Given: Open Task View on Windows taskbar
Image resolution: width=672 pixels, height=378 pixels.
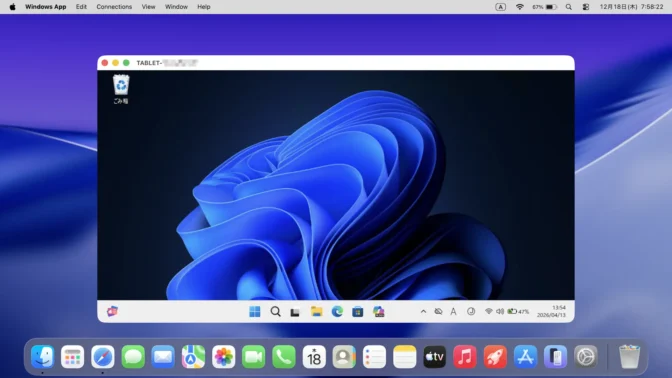Looking at the screenshot, I should pyautogui.click(x=295, y=312).
